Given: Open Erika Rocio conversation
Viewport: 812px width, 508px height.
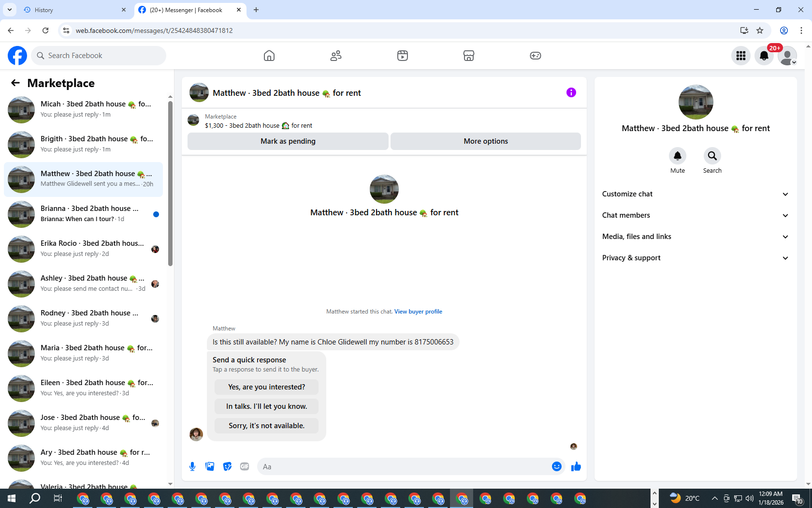Looking at the screenshot, I should point(83,249).
